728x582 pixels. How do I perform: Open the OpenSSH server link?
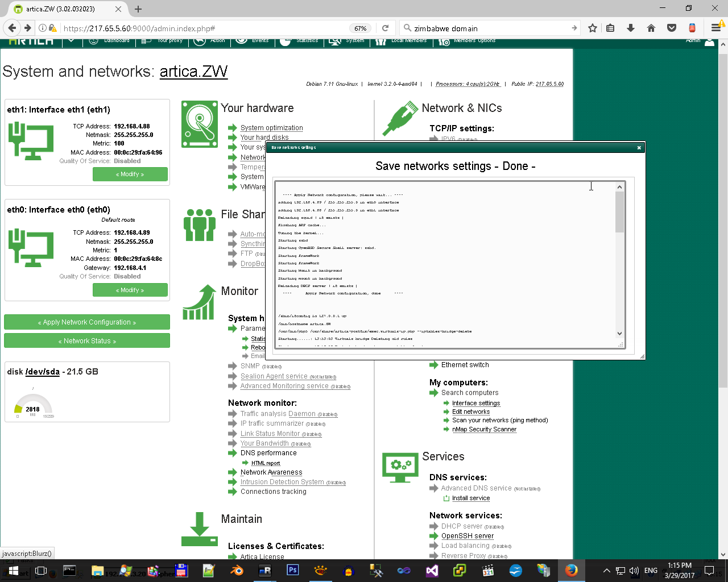[468, 536]
